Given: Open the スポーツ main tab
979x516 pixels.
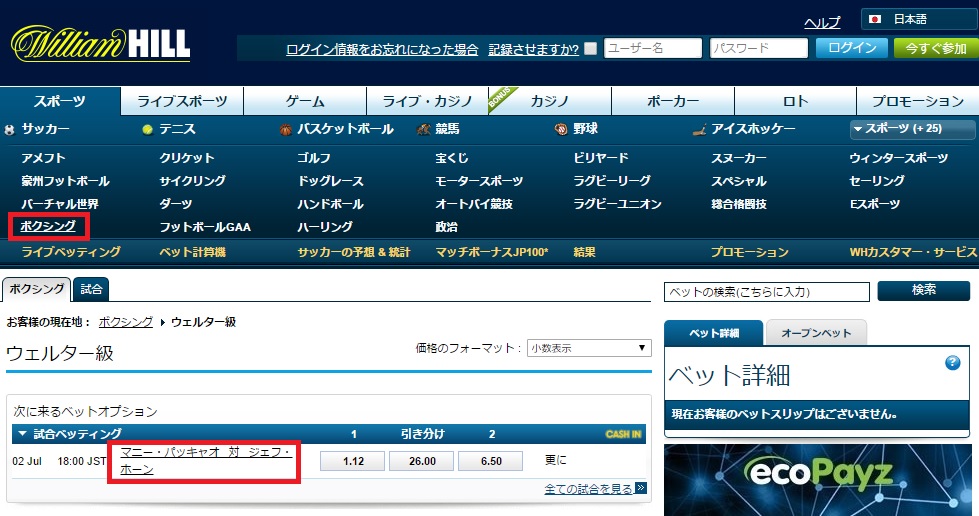Looking at the screenshot, I should 60,101.
